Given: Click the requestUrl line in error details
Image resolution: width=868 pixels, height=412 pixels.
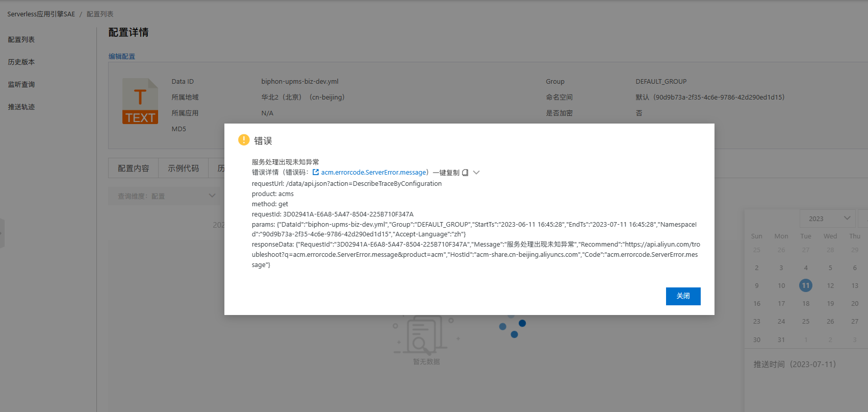Looking at the screenshot, I should pyautogui.click(x=347, y=183).
